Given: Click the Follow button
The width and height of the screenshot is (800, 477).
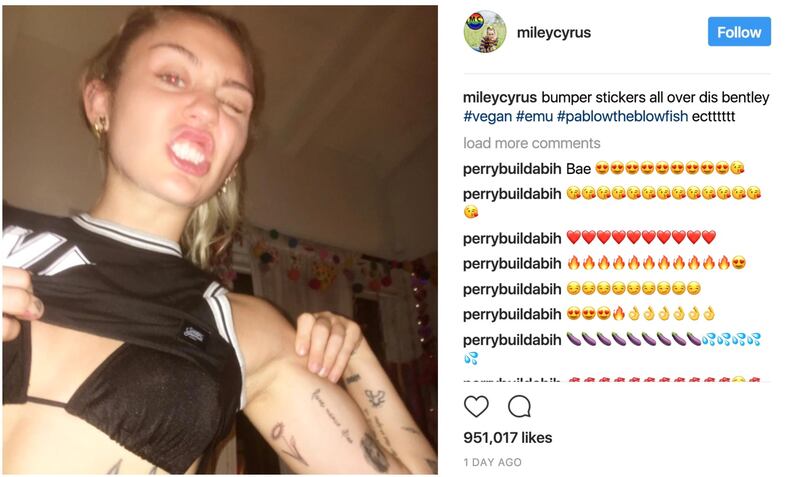Looking at the screenshot, I should [739, 32].
